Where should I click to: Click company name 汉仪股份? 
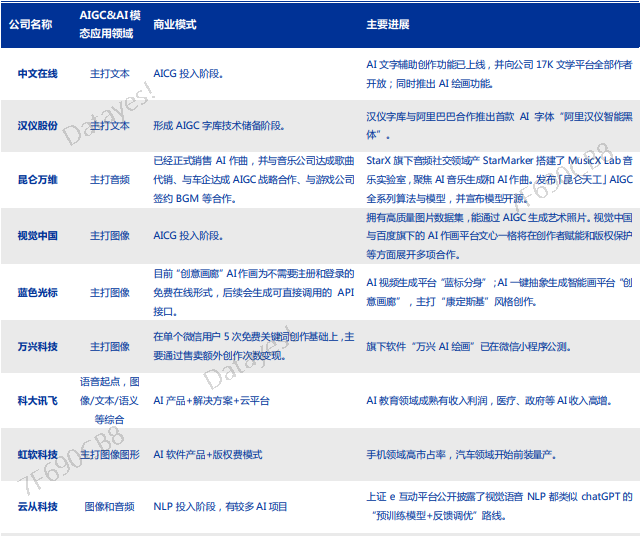pos(37,126)
